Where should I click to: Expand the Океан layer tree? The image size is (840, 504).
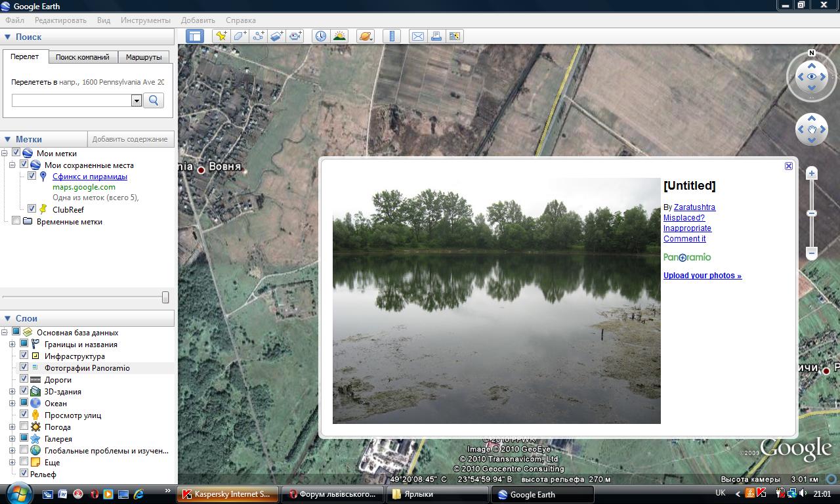12,403
